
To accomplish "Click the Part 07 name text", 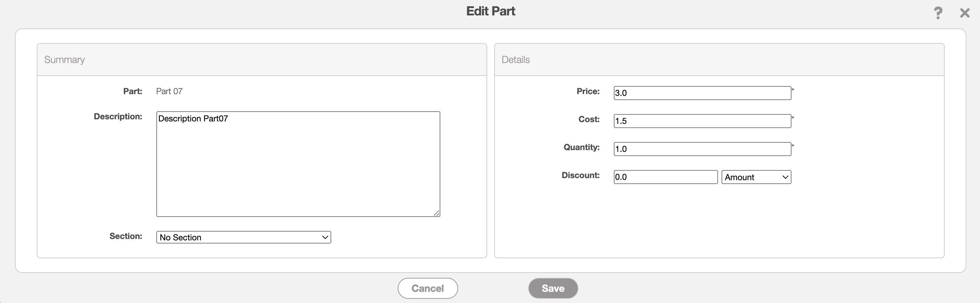I will pyautogui.click(x=169, y=91).
